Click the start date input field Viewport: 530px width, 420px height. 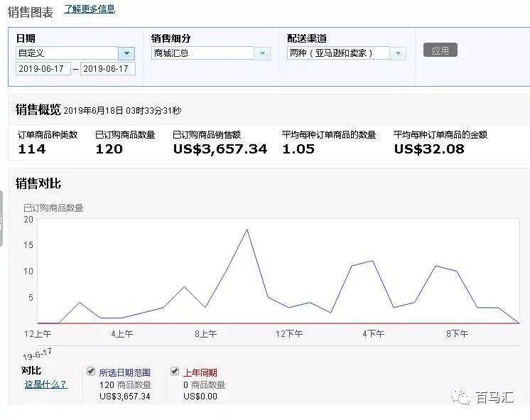pyautogui.click(x=43, y=69)
